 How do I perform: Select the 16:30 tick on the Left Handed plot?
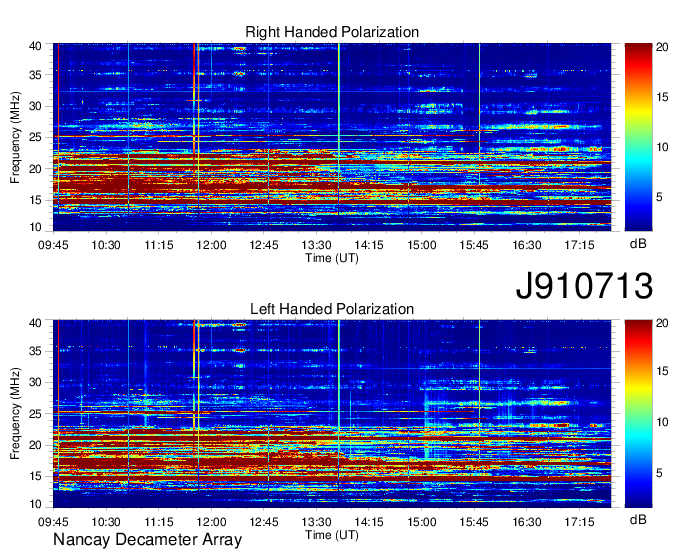tap(527, 522)
